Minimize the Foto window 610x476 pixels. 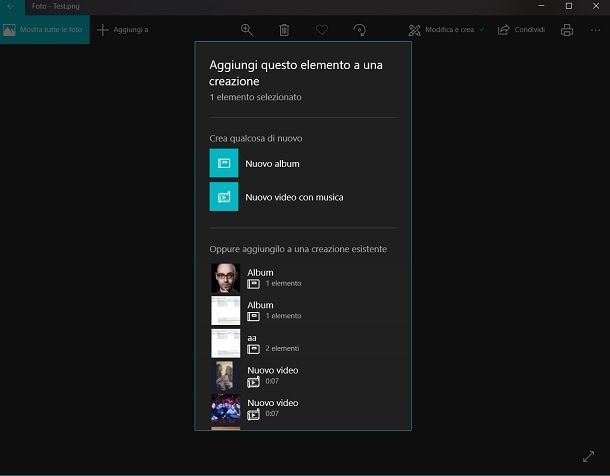pos(541,6)
